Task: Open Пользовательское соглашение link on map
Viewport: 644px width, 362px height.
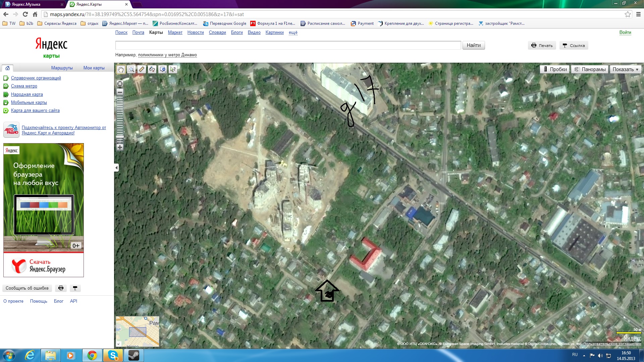Action: coord(612,344)
